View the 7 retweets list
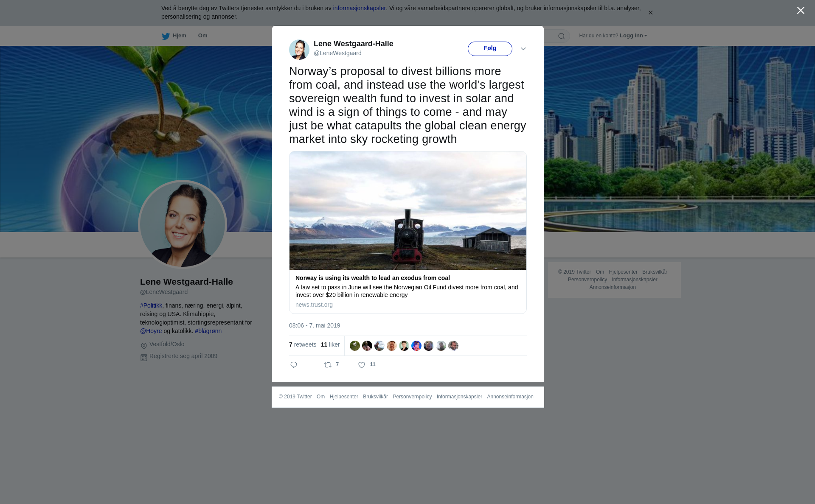 click(x=303, y=344)
